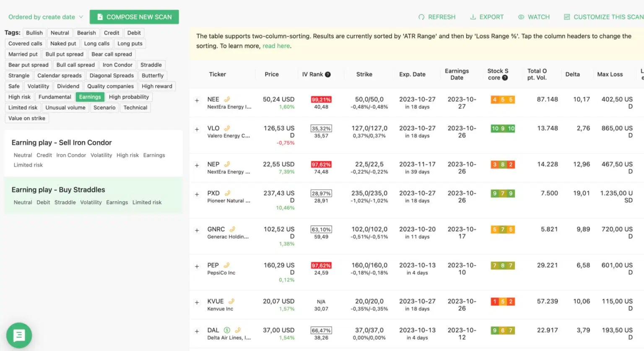Click the link icon next to GNRC
Screen dimensions: 644x351
[232, 229]
